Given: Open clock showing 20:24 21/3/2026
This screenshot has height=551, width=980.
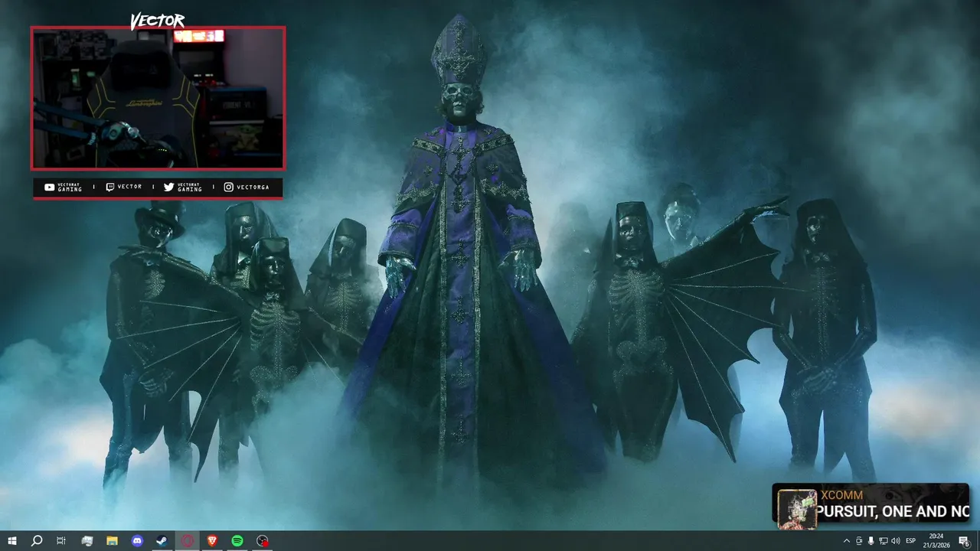Looking at the screenshot, I should click(x=936, y=541).
